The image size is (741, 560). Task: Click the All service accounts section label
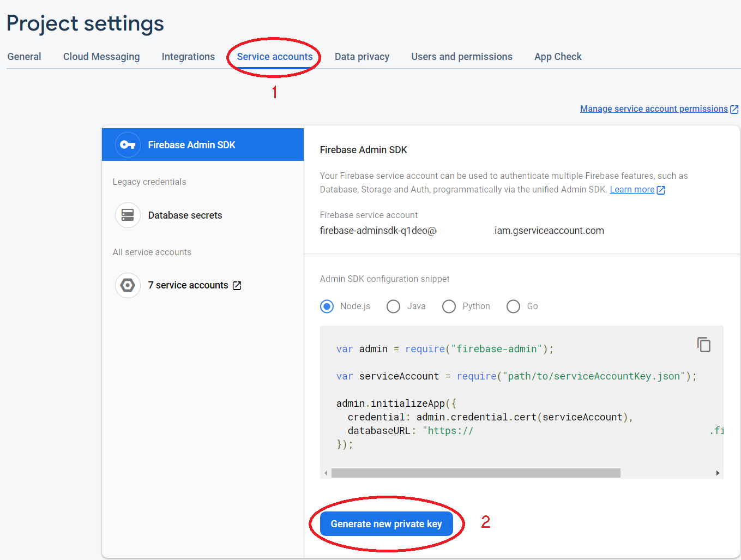(x=152, y=252)
